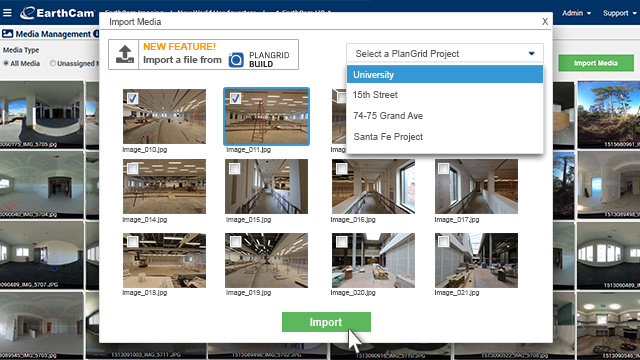Close the Import Media dialog
This screenshot has height=360, width=640.
point(545,22)
